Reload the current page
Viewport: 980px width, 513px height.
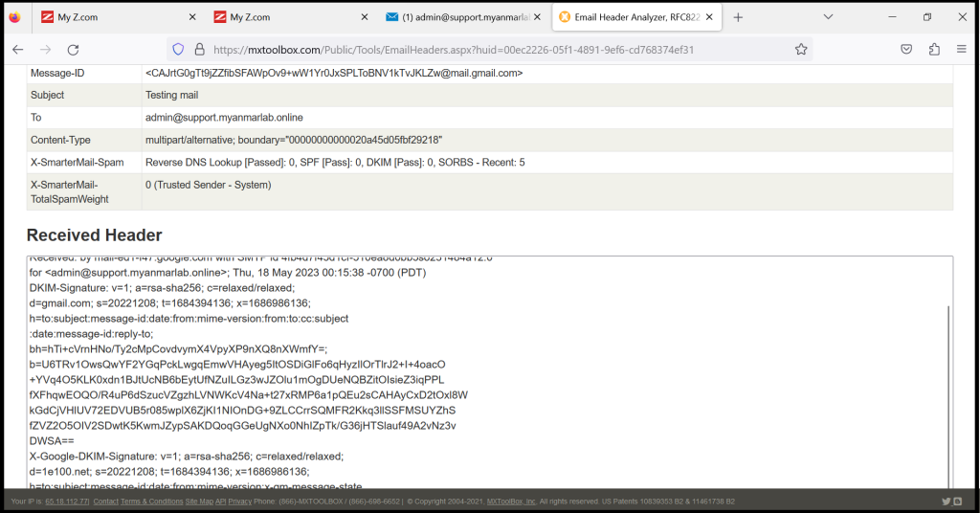(x=73, y=50)
